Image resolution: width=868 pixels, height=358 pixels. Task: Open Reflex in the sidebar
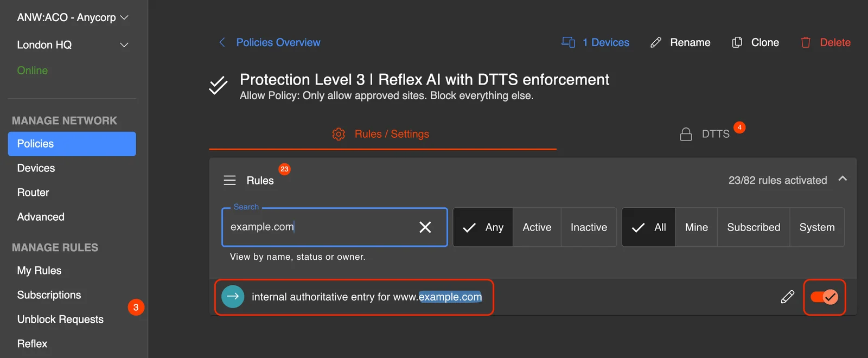(x=72, y=344)
